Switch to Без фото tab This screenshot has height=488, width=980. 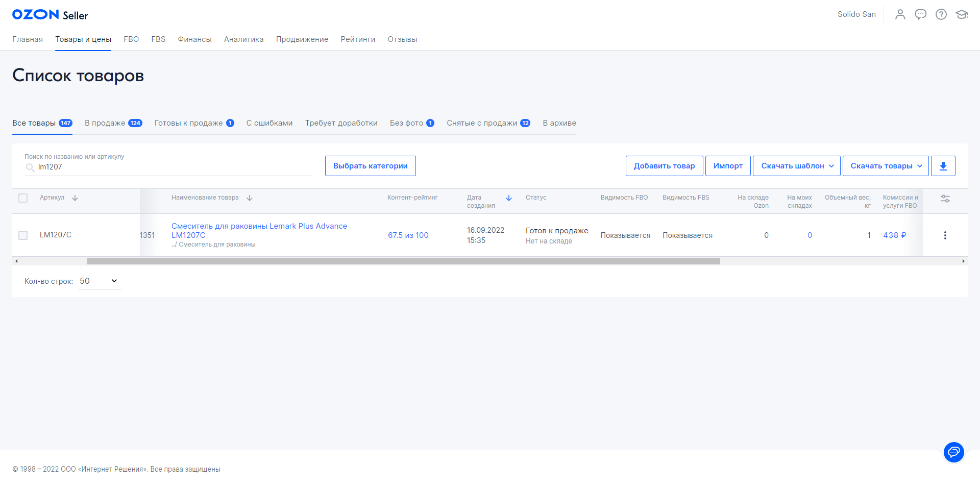[412, 123]
